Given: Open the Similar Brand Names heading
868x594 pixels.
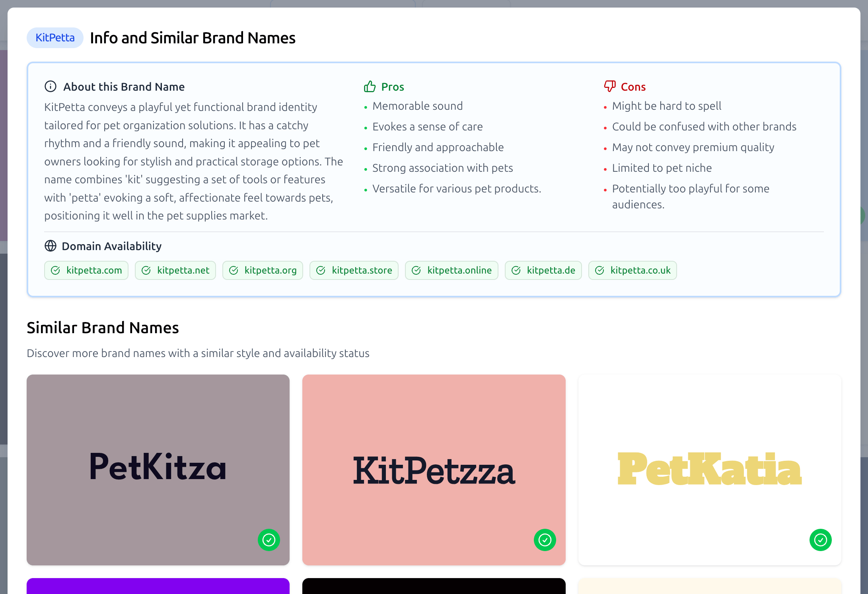Looking at the screenshot, I should tap(102, 328).
